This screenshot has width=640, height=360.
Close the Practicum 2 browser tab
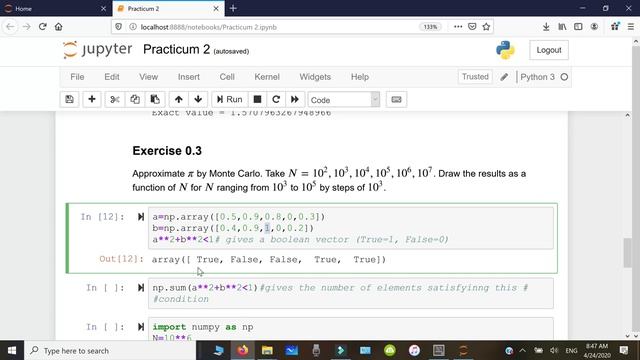[216, 9]
